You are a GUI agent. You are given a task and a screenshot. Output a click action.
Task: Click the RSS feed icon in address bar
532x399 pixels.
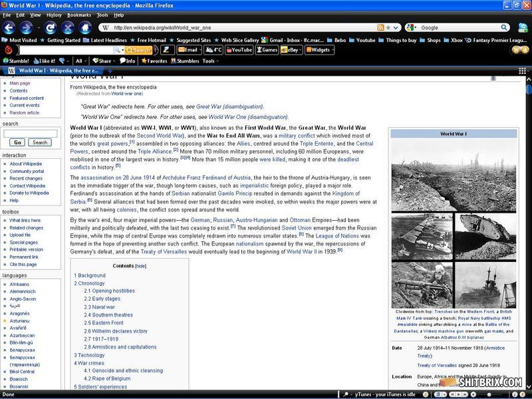click(380, 27)
